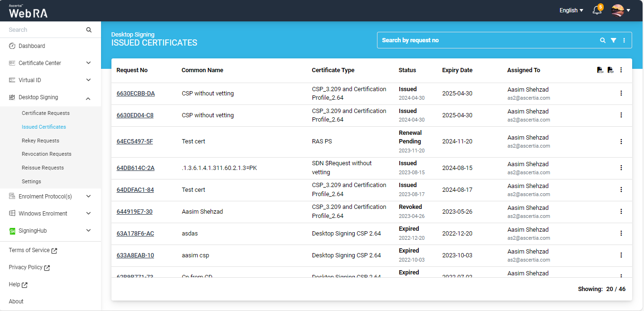This screenshot has height=311, width=644.
Task: Open the English language dropdown
Action: click(x=571, y=10)
